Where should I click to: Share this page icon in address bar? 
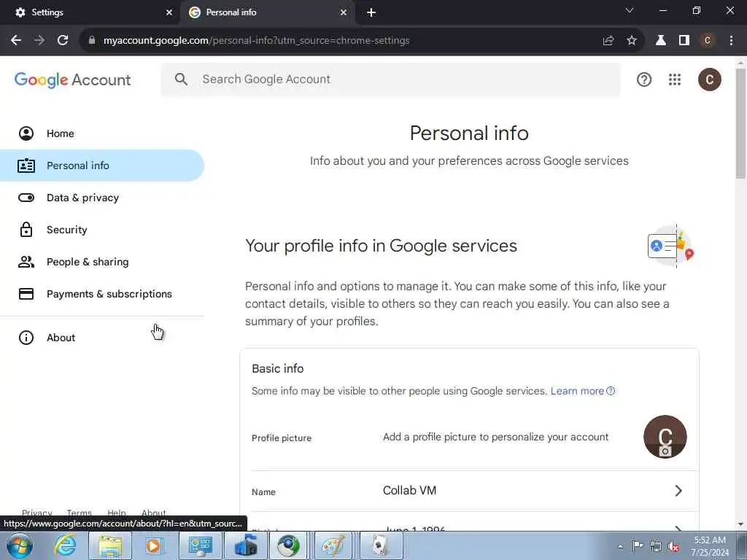(608, 41)
